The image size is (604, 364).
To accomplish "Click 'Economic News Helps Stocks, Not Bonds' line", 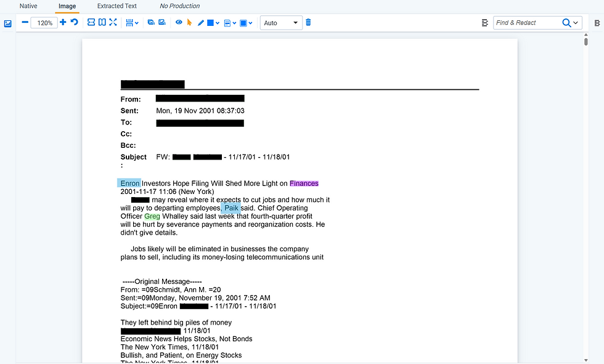I will pos(186,339).
